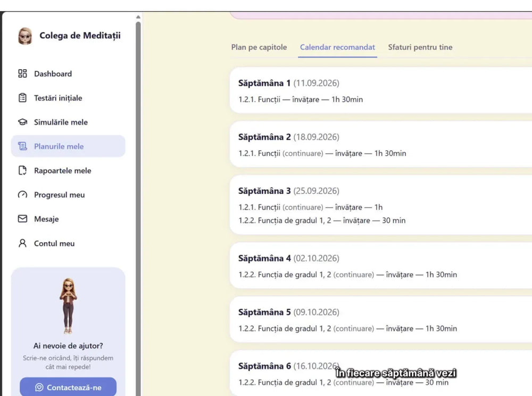
Task: Click the Săptămâna 6 heading
Action: click(x=264, y=366)
